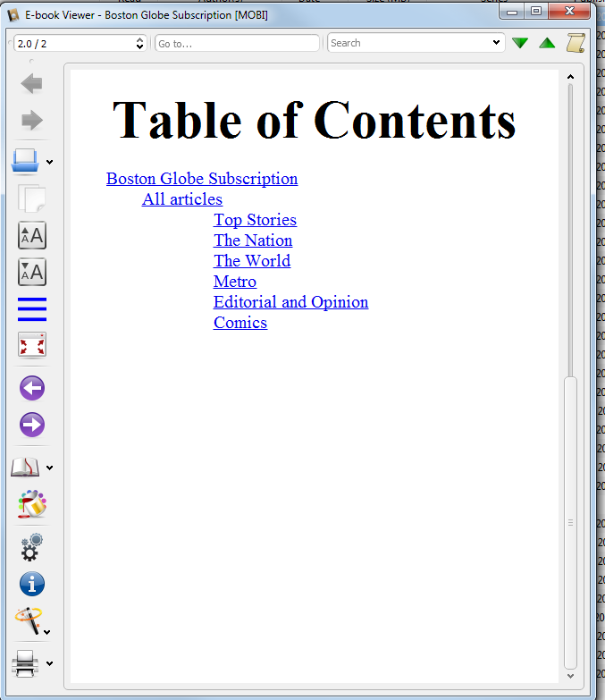Click the Copy to clipboard pages icon
The width and height of the screenshot is (605, 700).
point(31,198)
